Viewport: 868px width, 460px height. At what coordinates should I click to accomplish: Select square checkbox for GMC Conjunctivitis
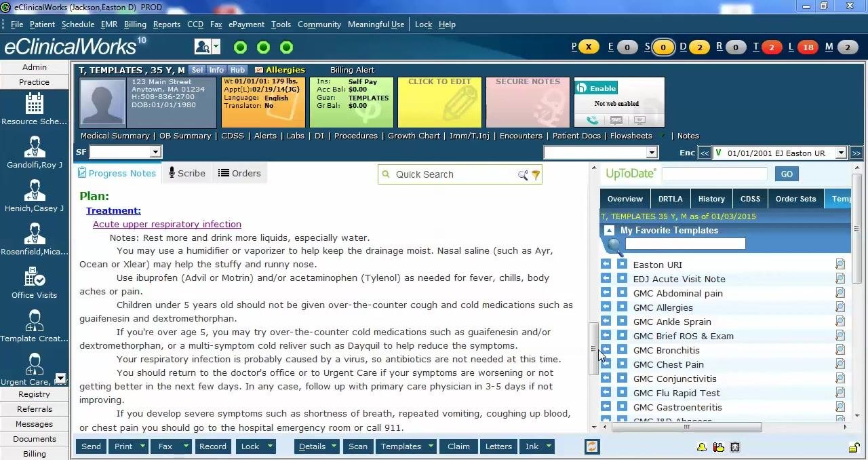pyautogui.click(x=622, y=378)
